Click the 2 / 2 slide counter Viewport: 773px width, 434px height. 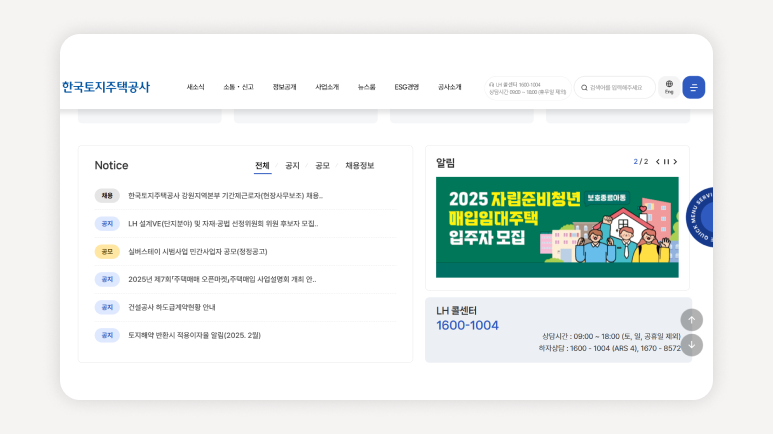pos(641,162)
